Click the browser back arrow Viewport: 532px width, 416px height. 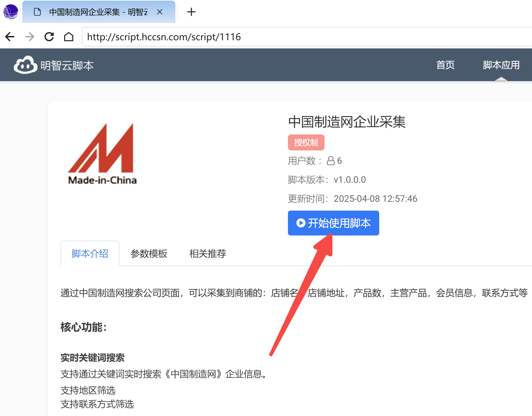tap(10, 37)
